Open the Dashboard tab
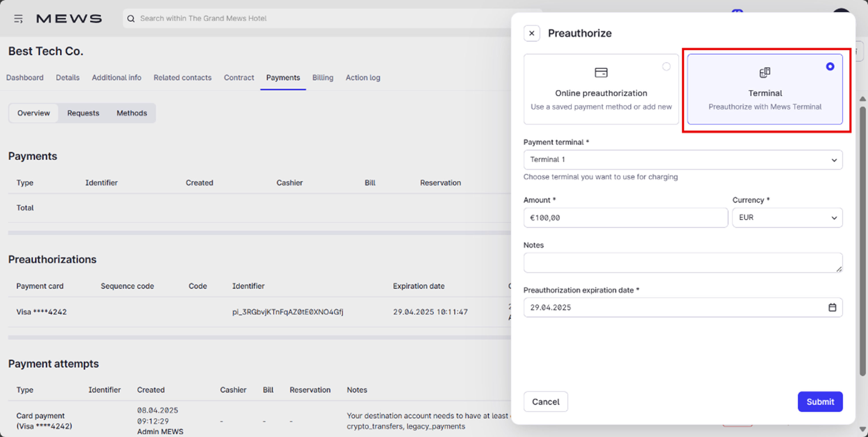 click(25, 78)
